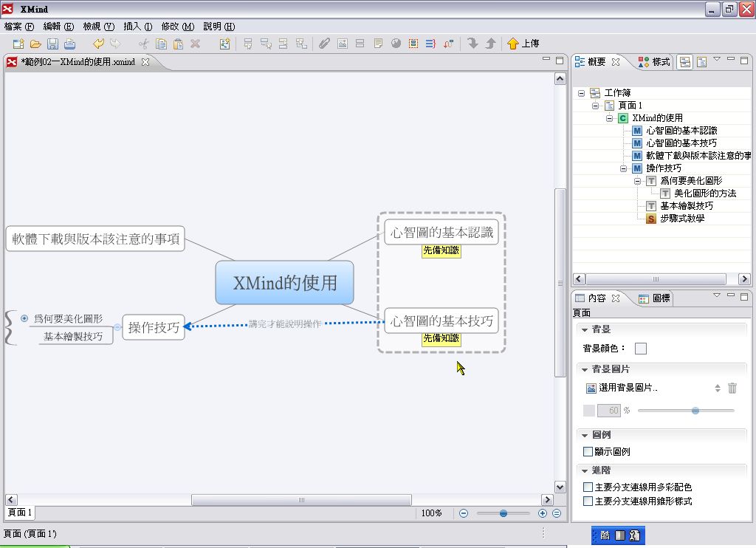This screenshot has height=548, width=756.
Task: Open the 選用背景圖片 dropdown
Action: (x=718, y=388)
